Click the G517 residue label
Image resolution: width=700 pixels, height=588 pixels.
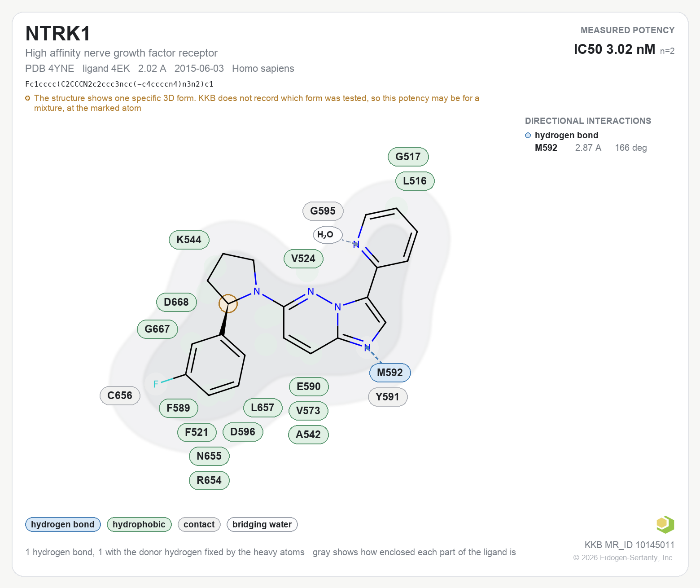click(x=408, y=157)
